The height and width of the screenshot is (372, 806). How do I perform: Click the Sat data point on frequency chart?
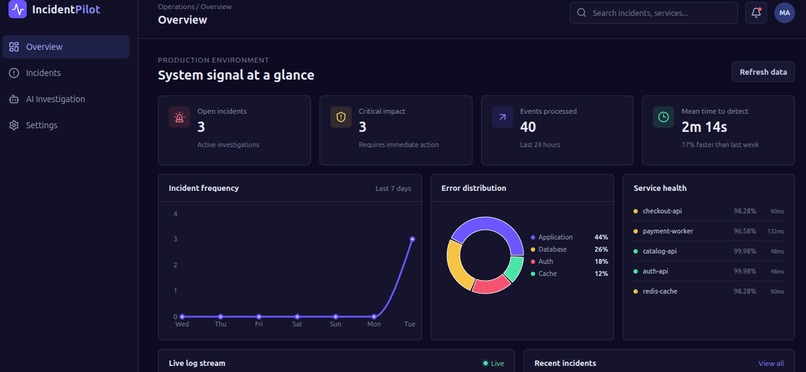297,317
